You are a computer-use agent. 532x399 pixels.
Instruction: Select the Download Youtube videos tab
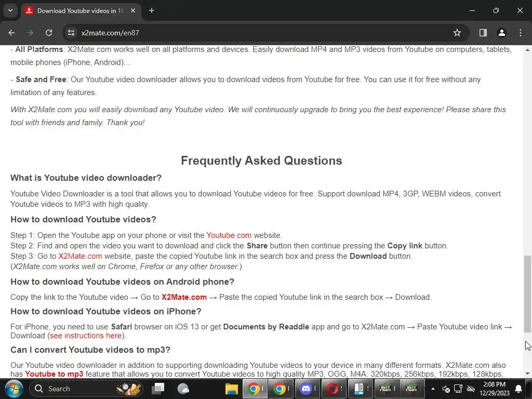(x=81, y=10)
